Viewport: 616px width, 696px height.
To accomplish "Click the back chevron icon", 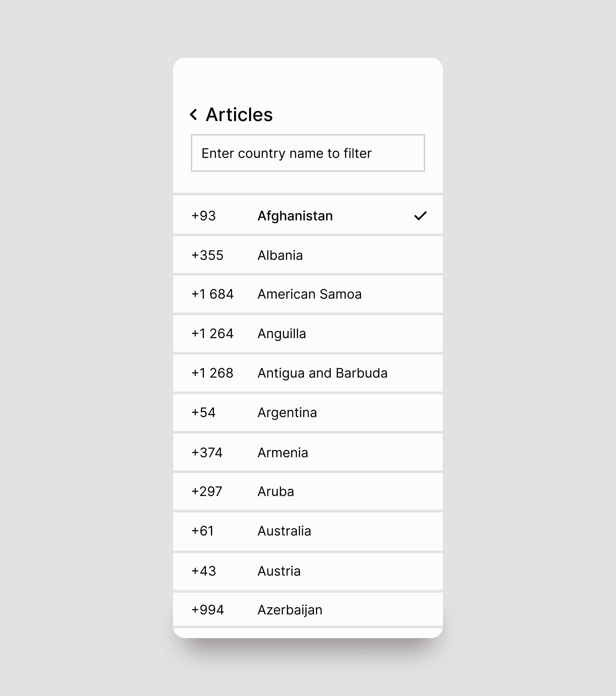I will click(193, 115).
